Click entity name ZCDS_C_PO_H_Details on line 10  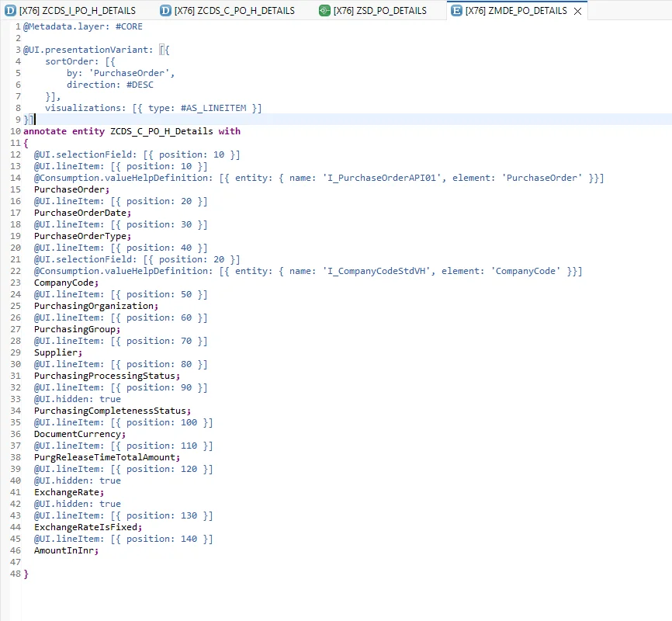point(161,131)
